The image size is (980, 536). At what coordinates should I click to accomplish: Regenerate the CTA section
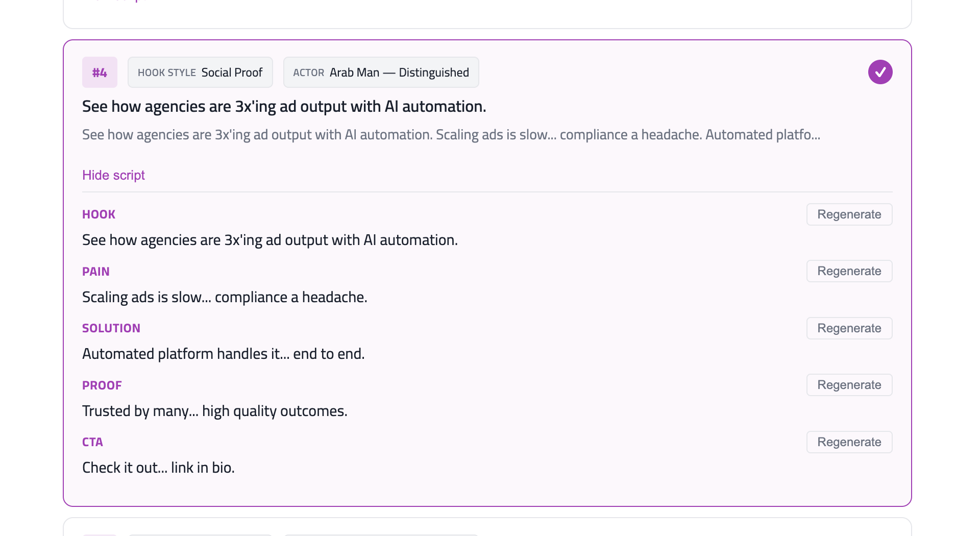(x=849, y=442)
